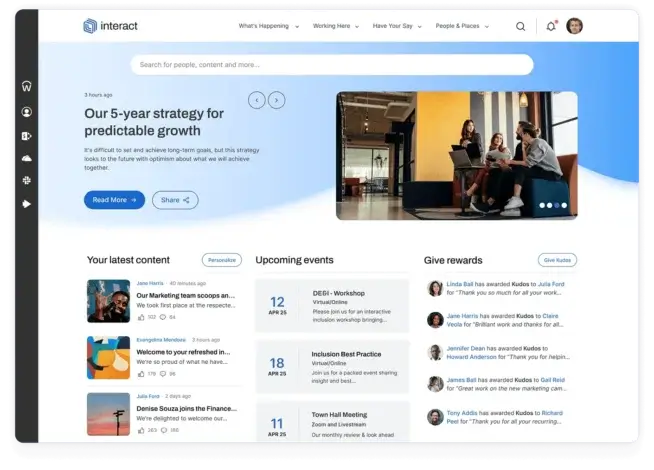Screen dimensions: 654x470
Task: Go to next hero slide arrow
Action: (277, 100)
